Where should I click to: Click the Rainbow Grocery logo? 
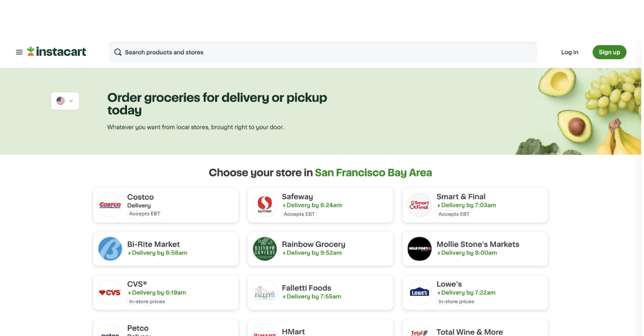tap(265, 249)
